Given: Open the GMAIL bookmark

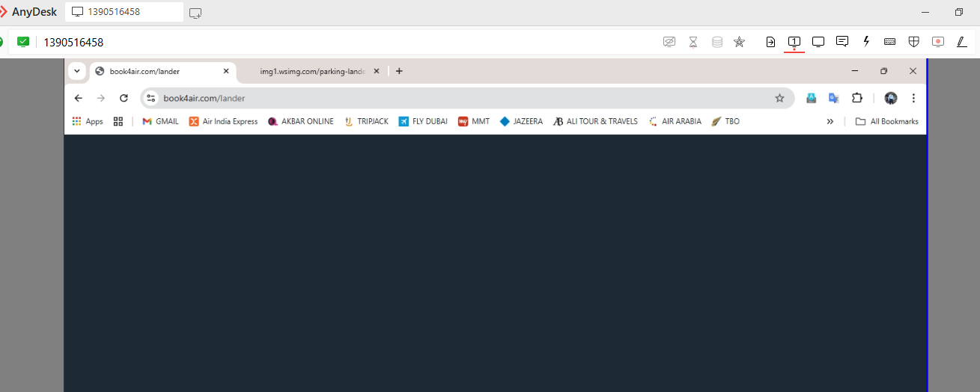Looking at the screenshot, I should (160, 121).
